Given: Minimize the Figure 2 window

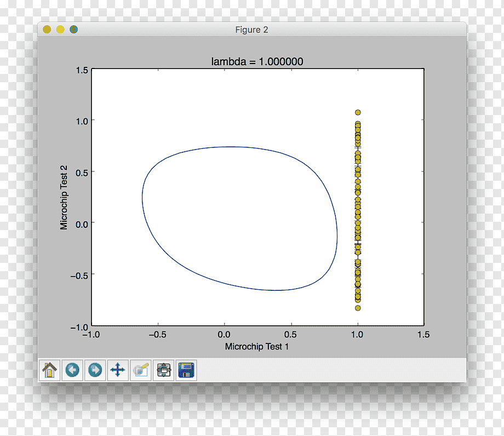Looking at the screenshot, I should click(60, 30).
